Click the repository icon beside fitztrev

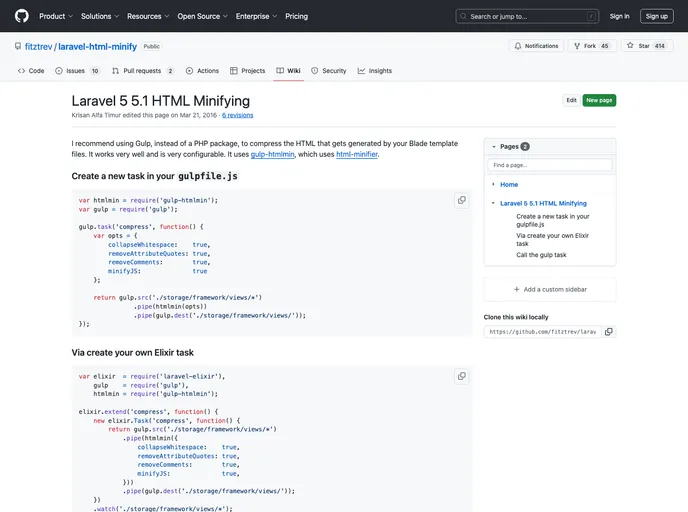[18, 46]
